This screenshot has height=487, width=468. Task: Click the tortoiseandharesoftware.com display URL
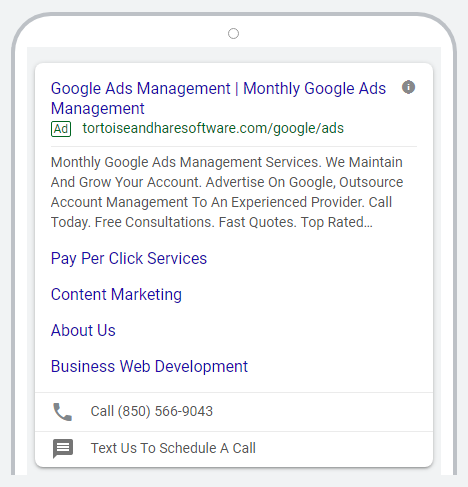click(x=213, y=128)
